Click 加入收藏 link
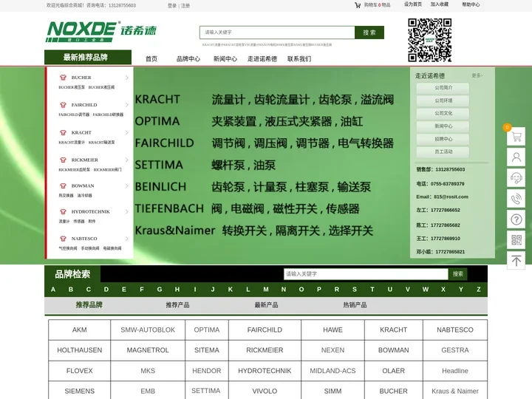 [440, 4]
